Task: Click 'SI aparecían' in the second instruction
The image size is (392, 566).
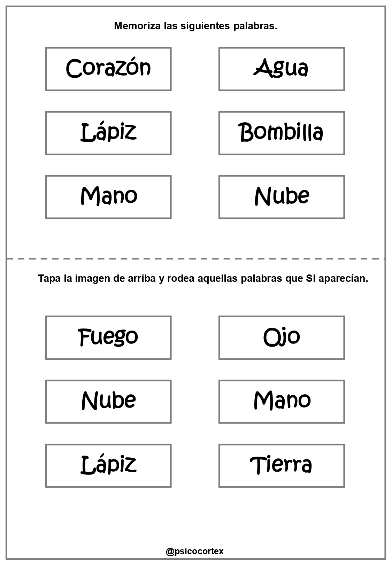Action: [337, 279]
